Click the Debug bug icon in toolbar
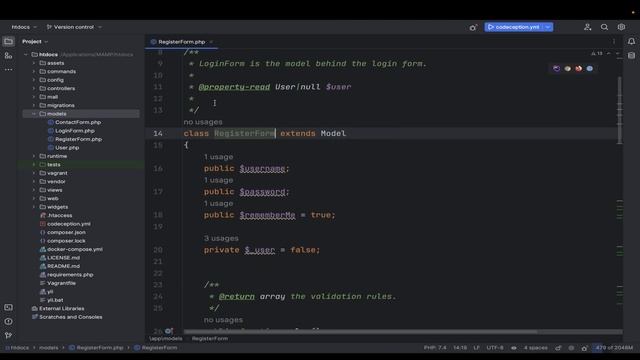The width and height of the screenshot is (640, 360). 473,27
